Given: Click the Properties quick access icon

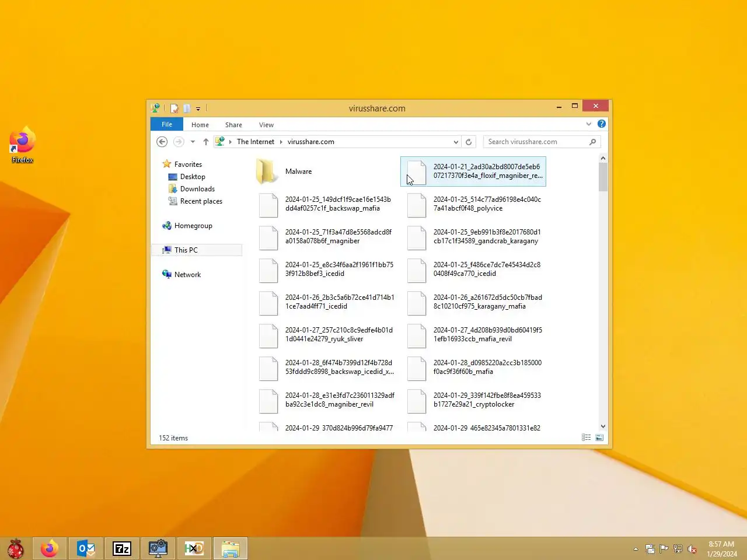Looking at the screenshot, I should point(174,108).
